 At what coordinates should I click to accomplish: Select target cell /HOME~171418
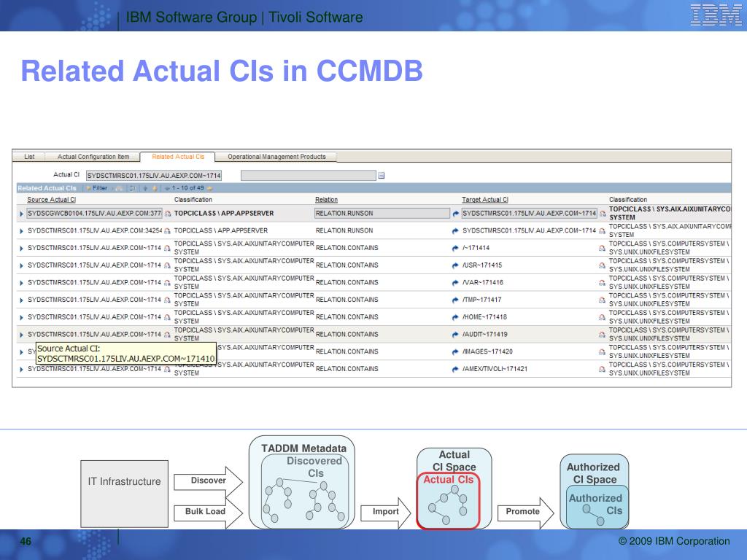pyautogui.click(x=484, y=317)
